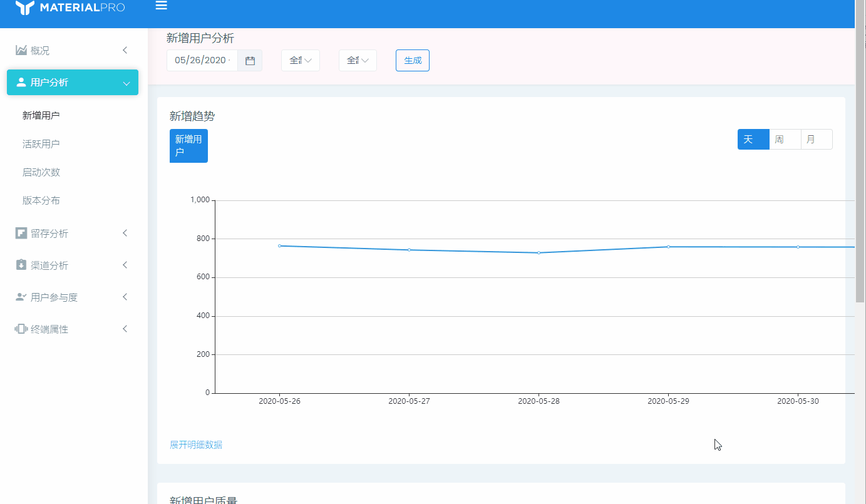Image resolution: width=866 pixels, height=504 pixels.
Task: Click the 05/26/2020 date input field
Action: point(202,61)
